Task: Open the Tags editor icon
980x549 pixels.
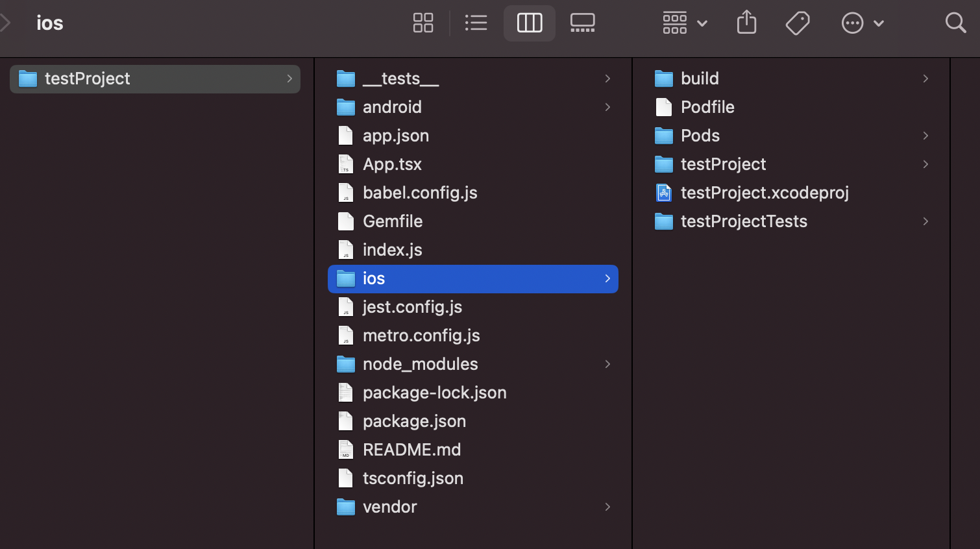Action: coord(798,23)
